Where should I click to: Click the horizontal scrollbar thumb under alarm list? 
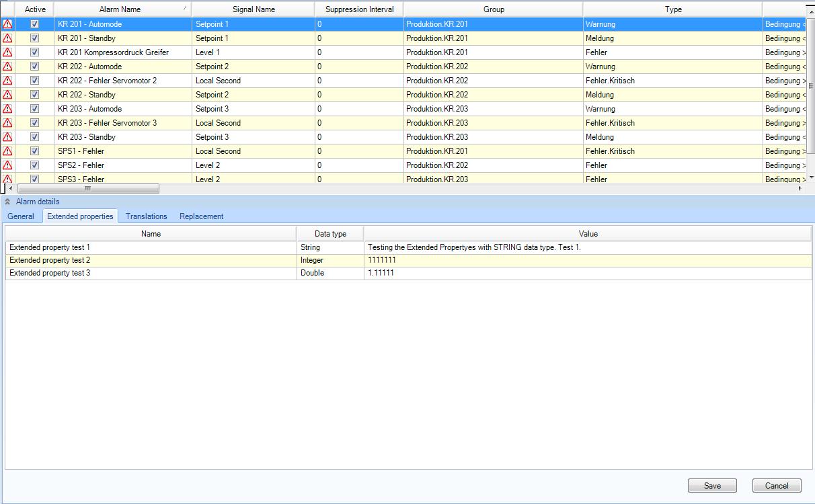click(x=87, y=189)
